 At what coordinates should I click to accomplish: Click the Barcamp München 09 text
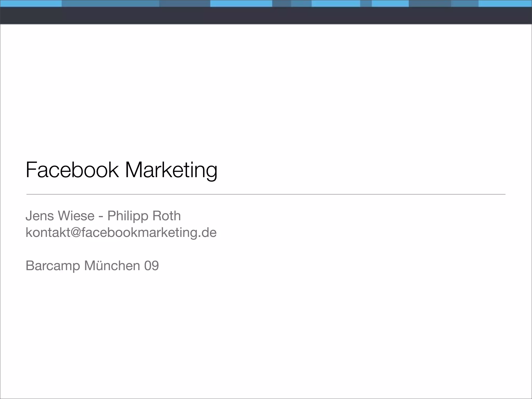[92, 265]
